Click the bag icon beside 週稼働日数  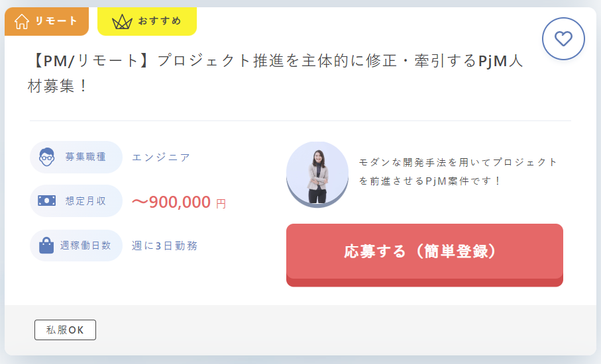click(46, 246)
